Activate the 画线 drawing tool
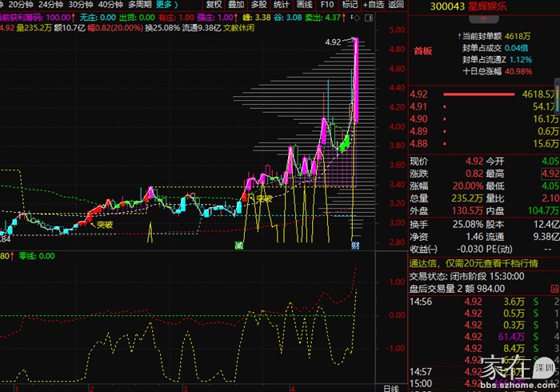The width and height of the screenshot is (560, 392). pyautogui.click(x=304, y=4)
